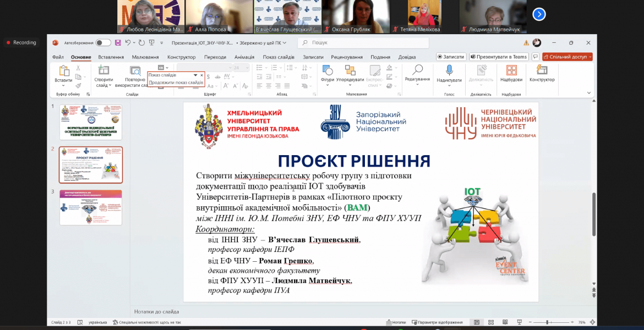Click the Designer (Конструктор) ribbon icon
This screenshot has width=644, height=330.
point(542,70)
